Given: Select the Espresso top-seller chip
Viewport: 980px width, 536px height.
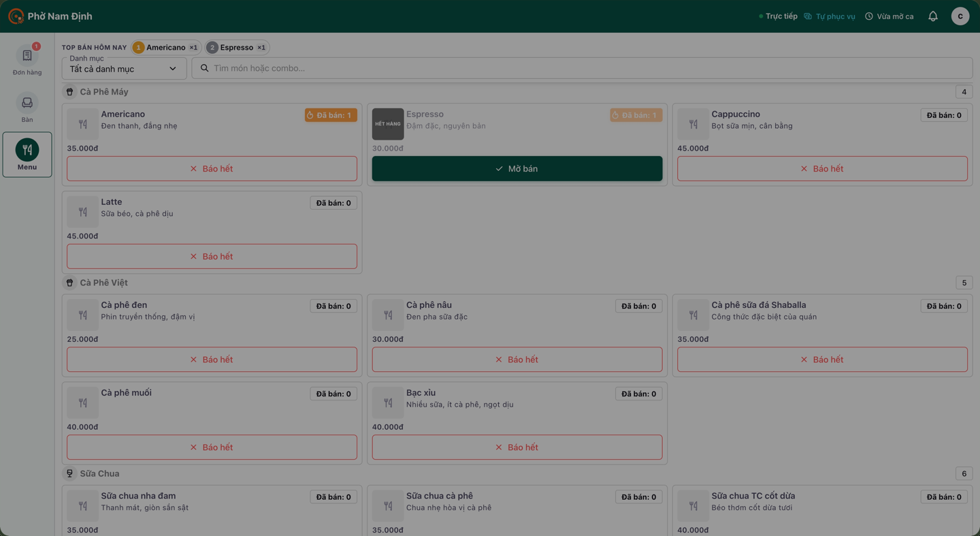Looking at the screenshot, I should pyautogui.click(x=238, y=48).
